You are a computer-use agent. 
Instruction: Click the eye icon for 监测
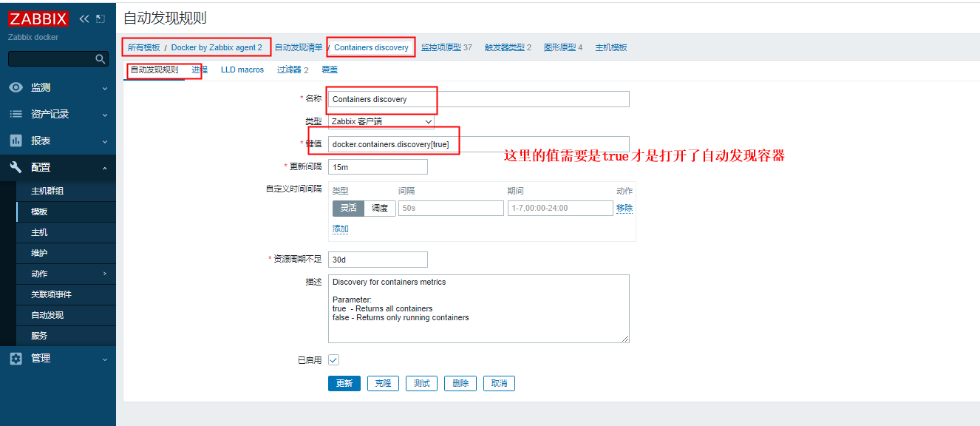pos(16,87)
